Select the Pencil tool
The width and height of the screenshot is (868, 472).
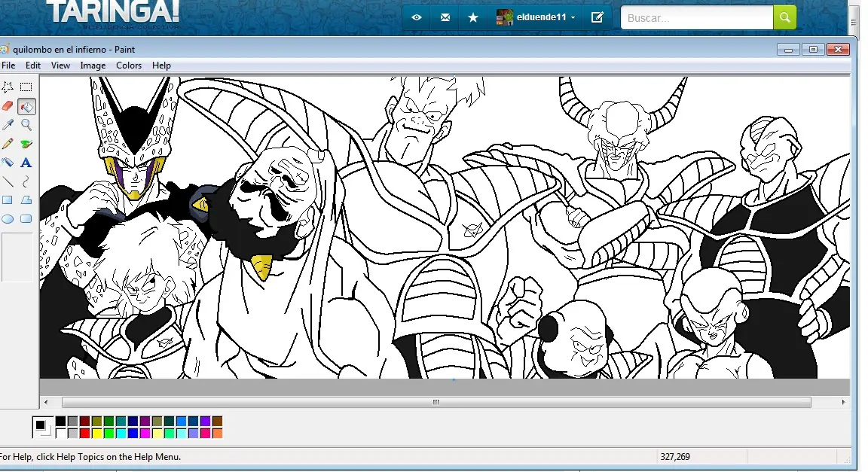(8, 144)
